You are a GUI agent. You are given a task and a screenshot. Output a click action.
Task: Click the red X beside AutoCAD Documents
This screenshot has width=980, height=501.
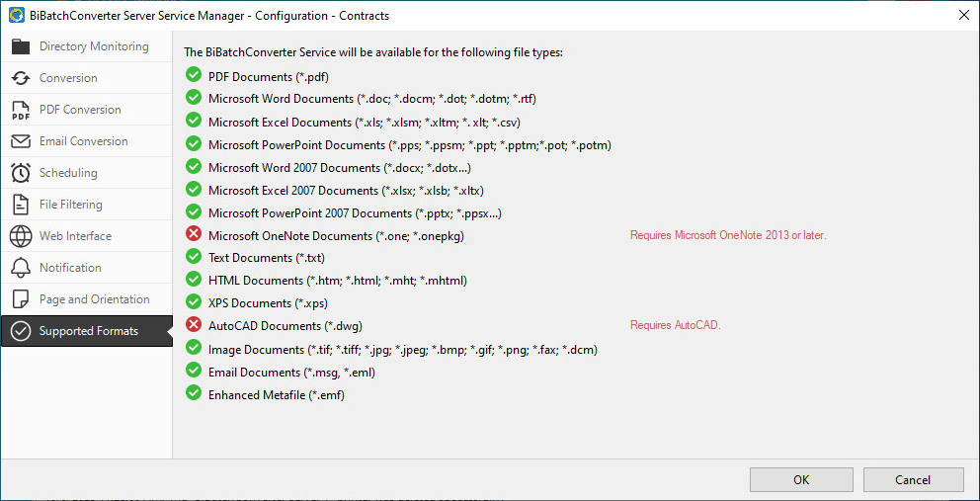[x=194, y=325]
